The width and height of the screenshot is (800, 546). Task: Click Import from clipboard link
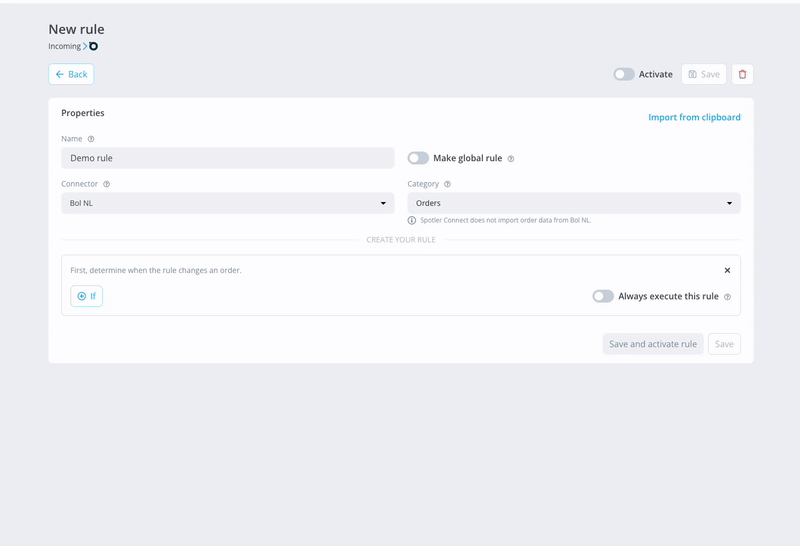tap(694, 117)
